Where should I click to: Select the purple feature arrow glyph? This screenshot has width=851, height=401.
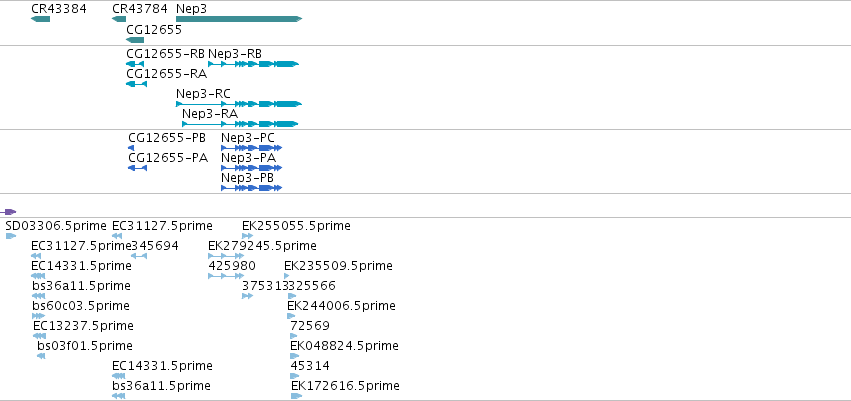8,212
